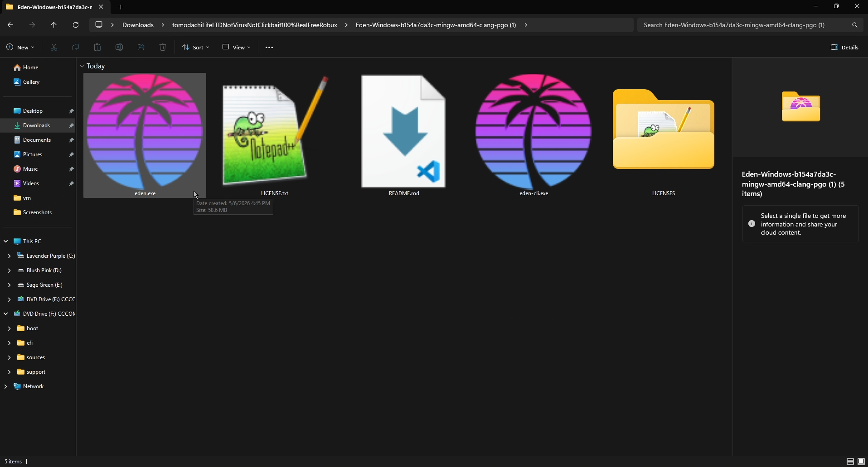The height and width of the screenshot is (467, 868).
Task: Select the eden-cli.exe palm tree icon
Action: click(533, 131)
